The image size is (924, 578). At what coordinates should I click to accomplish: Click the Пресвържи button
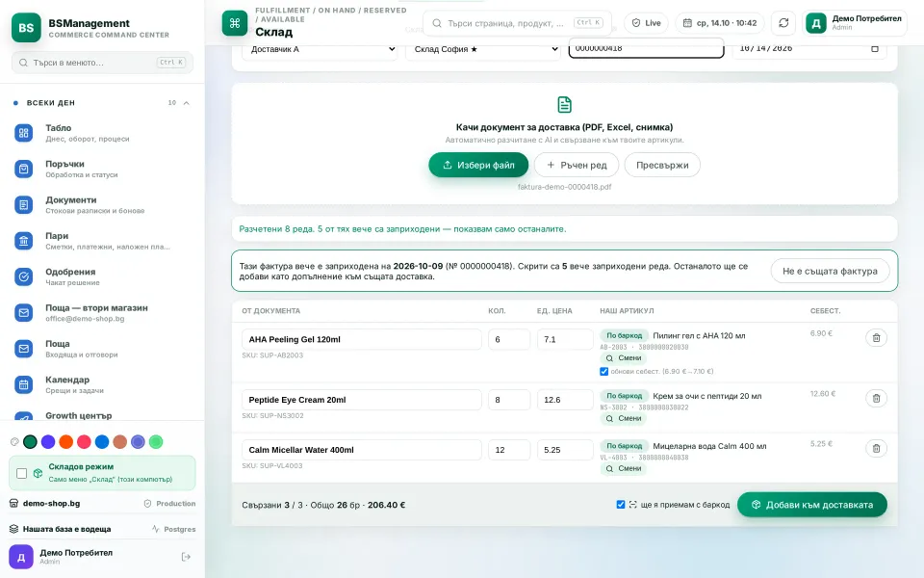(x=662, y=165)
